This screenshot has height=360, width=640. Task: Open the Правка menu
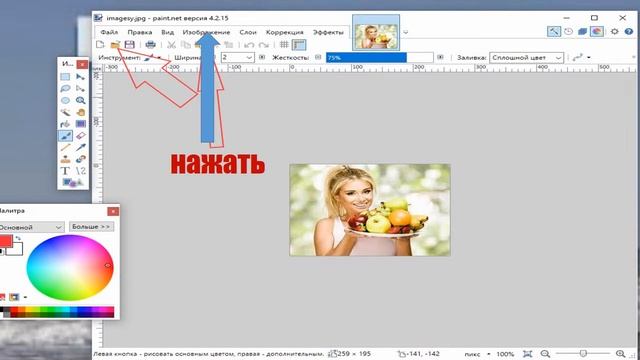(x=140, y=32)
